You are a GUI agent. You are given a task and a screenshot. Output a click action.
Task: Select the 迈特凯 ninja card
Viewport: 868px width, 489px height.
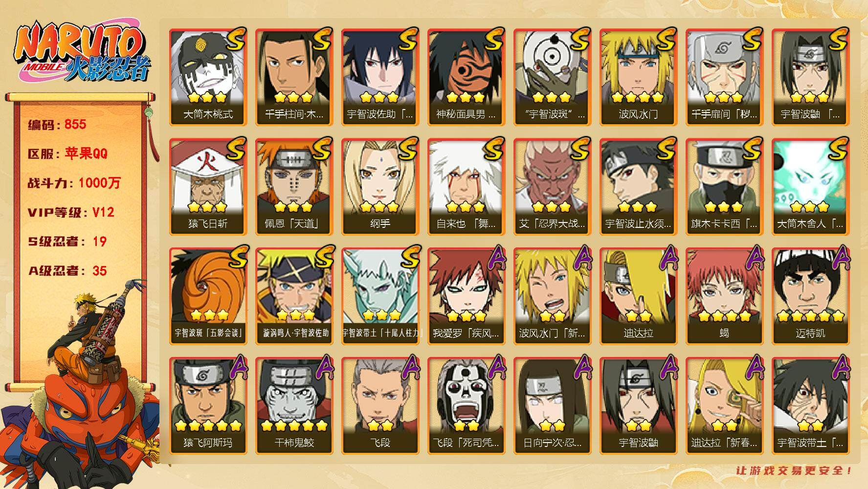tap(810, 296)
